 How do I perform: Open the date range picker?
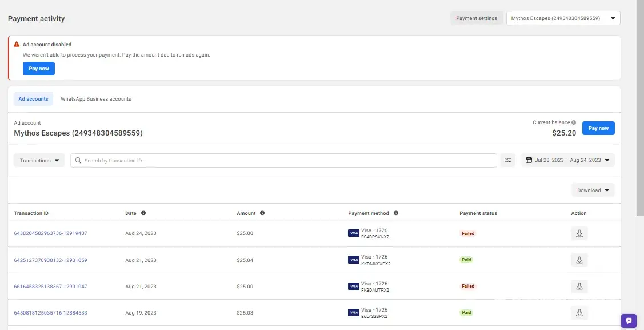point(567,161)
